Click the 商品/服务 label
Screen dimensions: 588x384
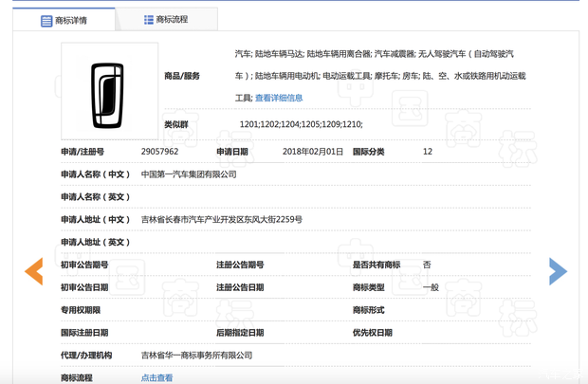point(182,76)
